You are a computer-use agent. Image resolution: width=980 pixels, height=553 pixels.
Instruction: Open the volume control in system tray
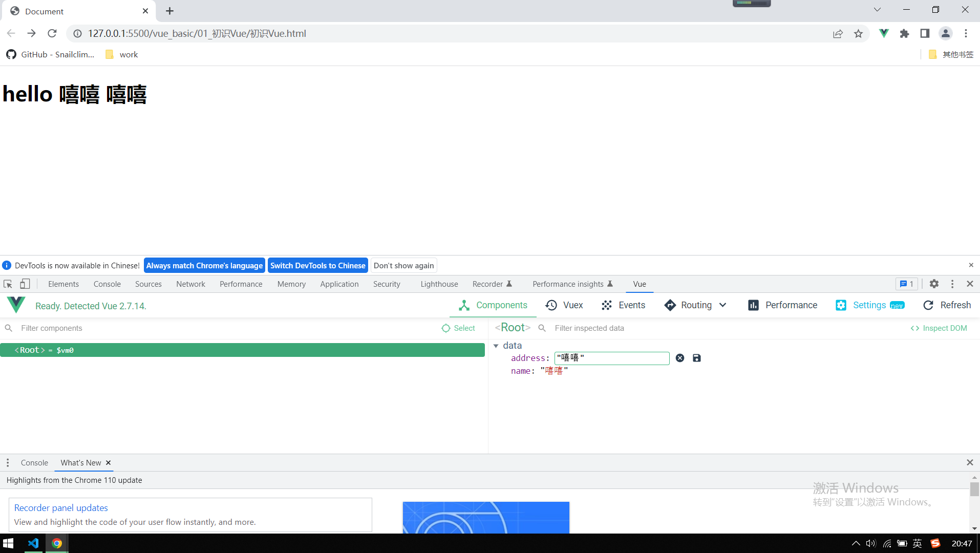pos(871,543)
